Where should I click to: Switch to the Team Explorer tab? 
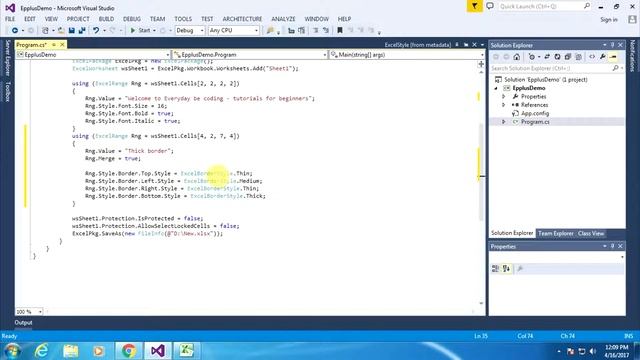pyautogui.click(x=556, y=233)
